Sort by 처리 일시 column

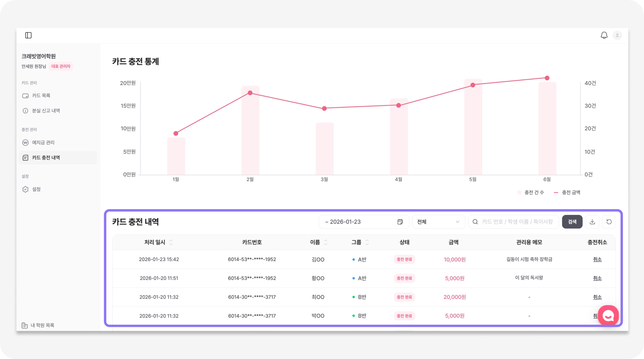[171, 242]
